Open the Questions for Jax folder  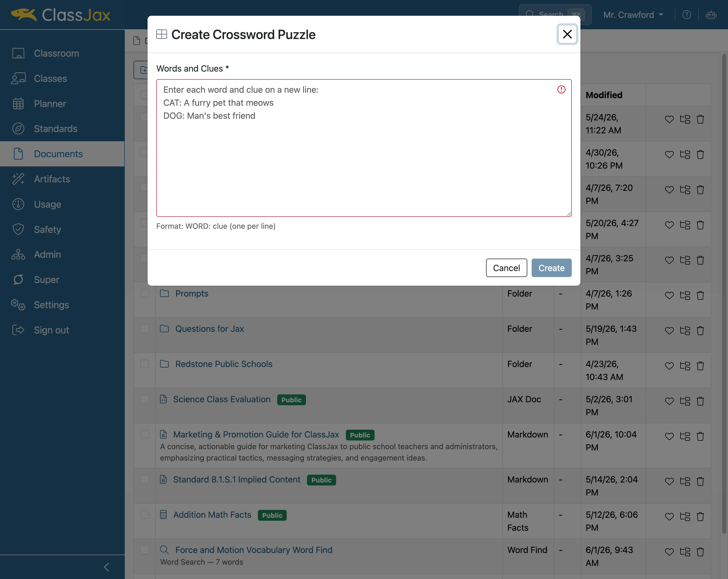click(x=209, y=329)
